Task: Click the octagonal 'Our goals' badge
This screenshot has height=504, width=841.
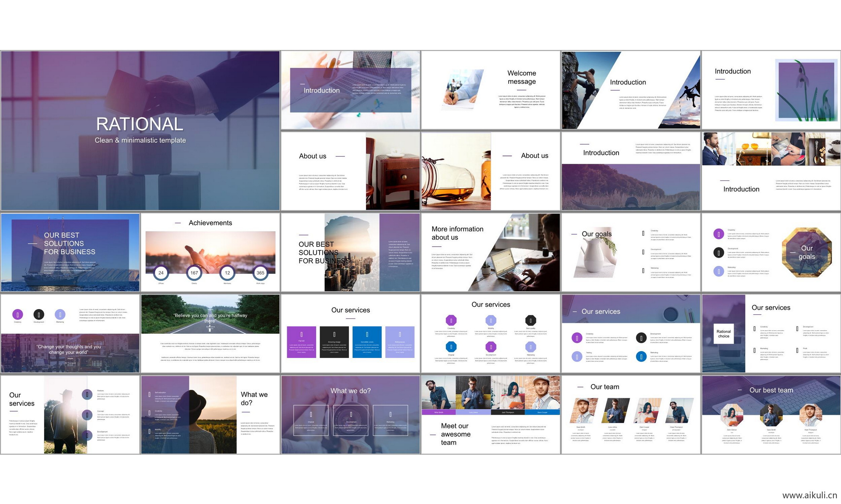Action: (x=806, y=252)
